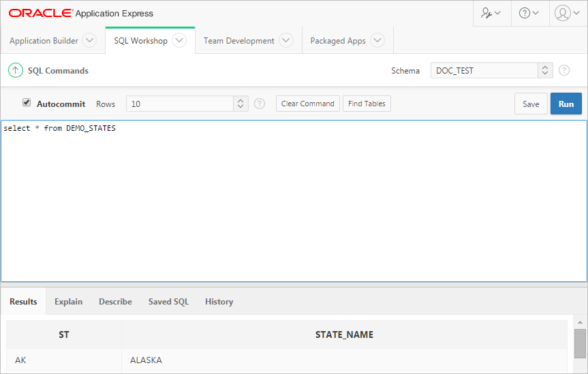Toggle the Autocommit checkbox
The height and width of the screenshot is (374, 588).
tap(27, 103)
